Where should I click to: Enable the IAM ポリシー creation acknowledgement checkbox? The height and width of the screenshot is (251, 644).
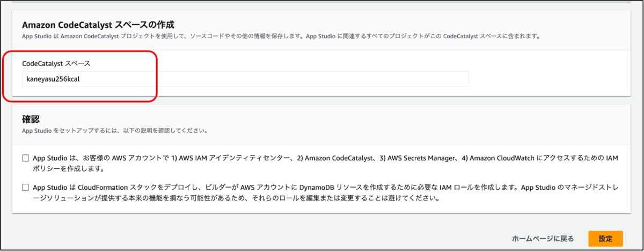point(25,158)
